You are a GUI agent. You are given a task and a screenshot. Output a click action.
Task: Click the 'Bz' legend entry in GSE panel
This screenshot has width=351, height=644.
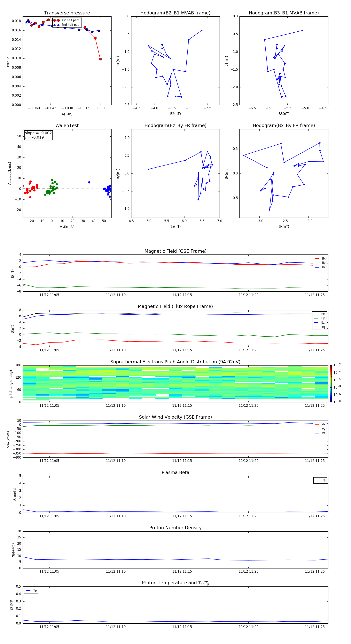pos(320,267)
